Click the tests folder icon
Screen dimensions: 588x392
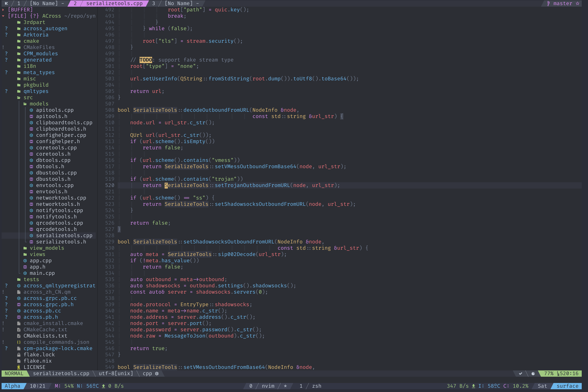pos(19,279)
